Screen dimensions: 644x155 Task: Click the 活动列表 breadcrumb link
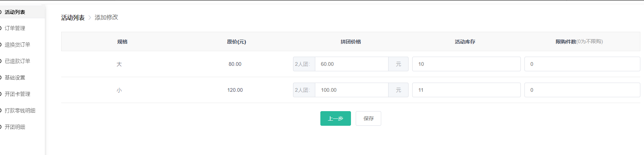point(73,18)
